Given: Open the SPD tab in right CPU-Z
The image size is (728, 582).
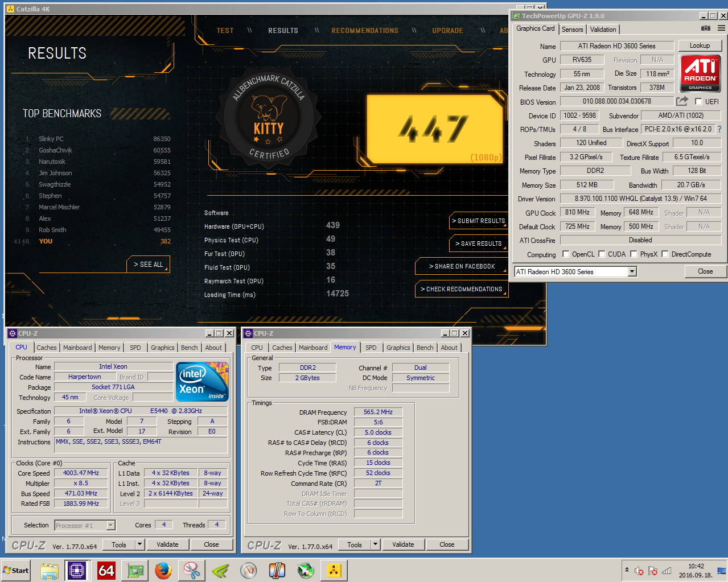Looking at the screenshot, I should (371, 348).
